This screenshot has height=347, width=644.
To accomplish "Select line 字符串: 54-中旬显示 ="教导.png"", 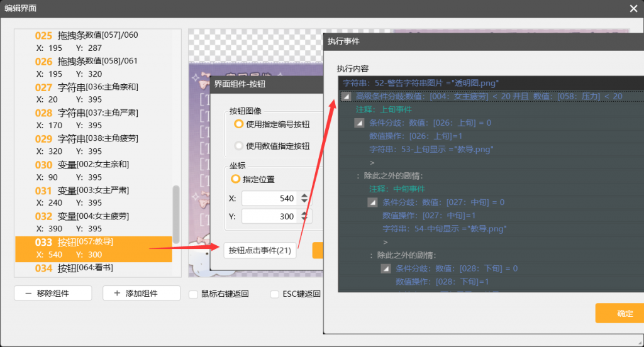I will click(x=491, y=229).
